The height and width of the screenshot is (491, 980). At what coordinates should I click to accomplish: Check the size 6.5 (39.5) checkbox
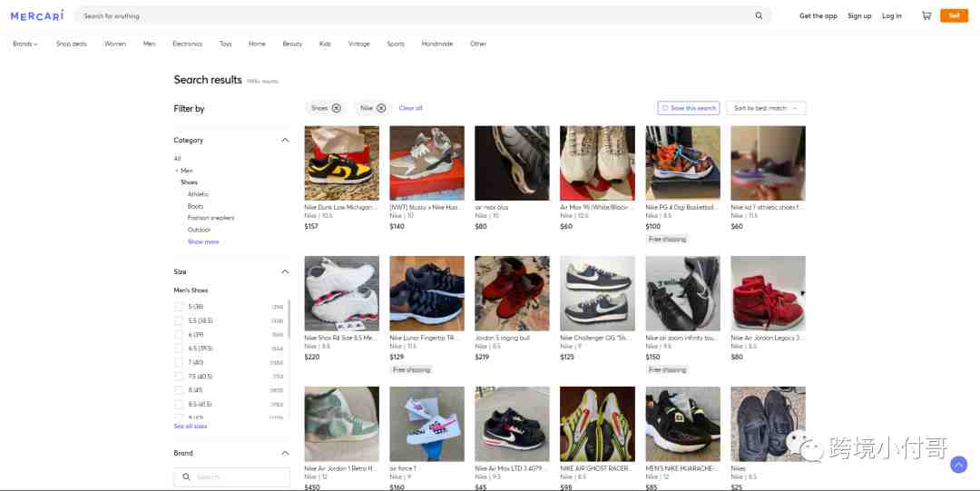pyautogui.click(x=179, y=349)
